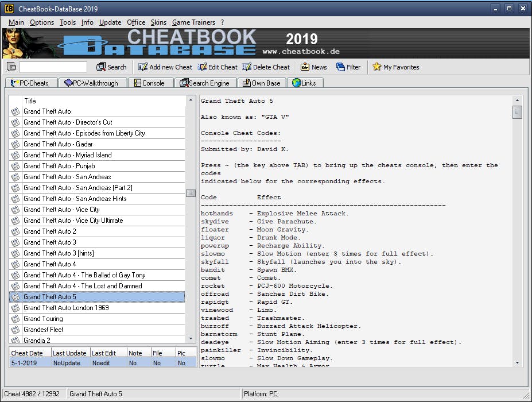
Task: Switch to the PC-Walkthrough tab
Action: pos(92,82)
